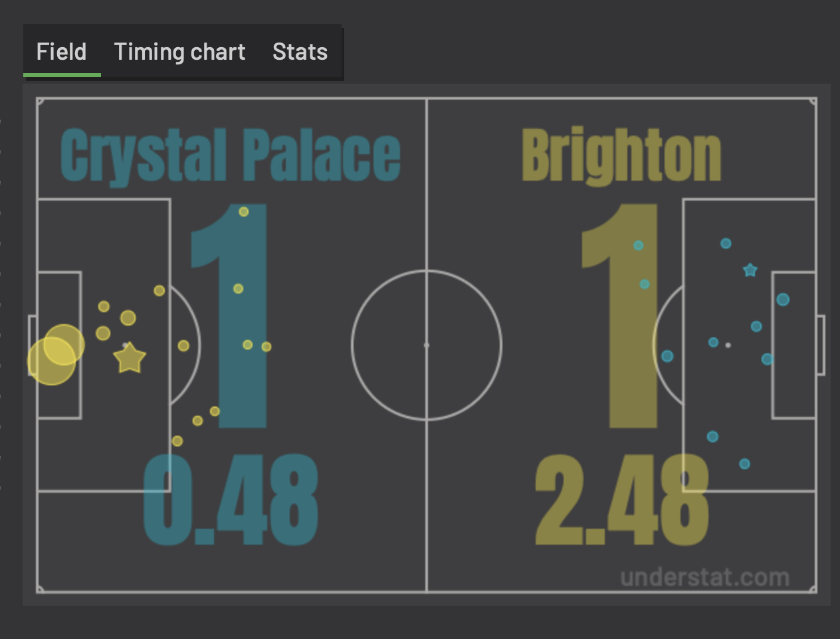Select the topmost yellow shot dot
Screen dimensions: 840x639
pos(244,212)
